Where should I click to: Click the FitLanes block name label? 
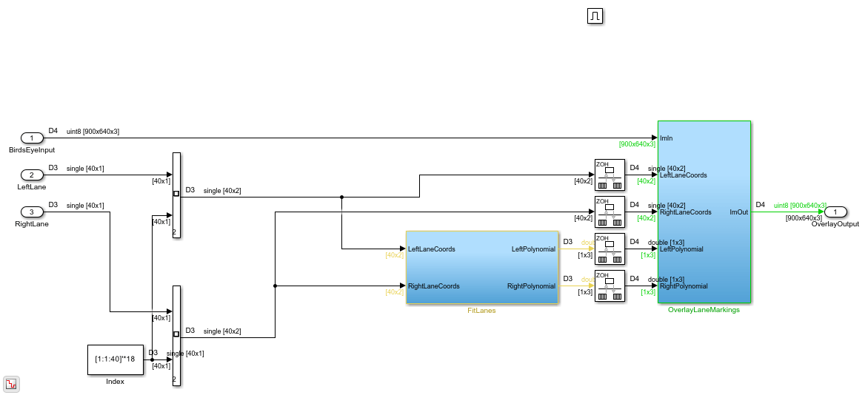tap(481, 311)
